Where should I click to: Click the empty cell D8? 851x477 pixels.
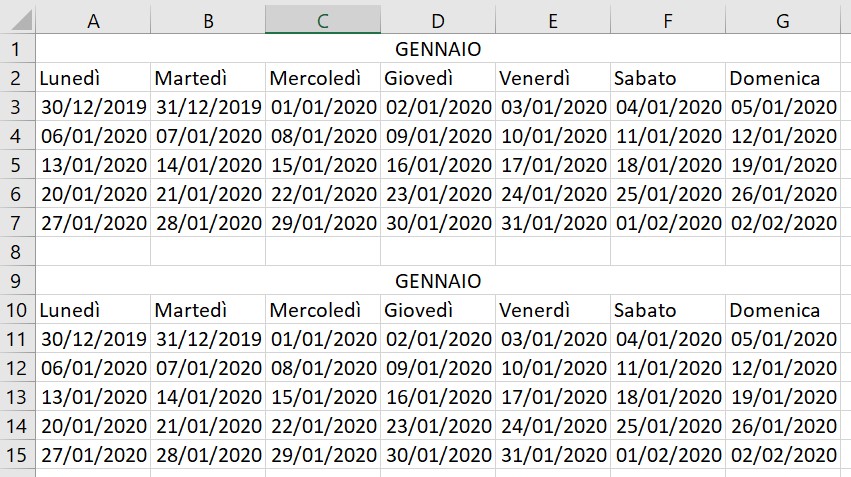click(x=438, y=251)
